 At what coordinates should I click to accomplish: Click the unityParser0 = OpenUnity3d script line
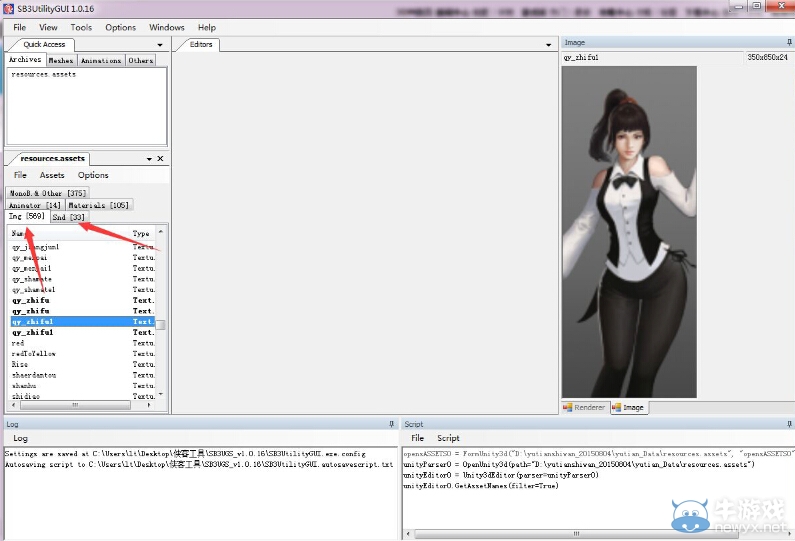coord(579,464)
